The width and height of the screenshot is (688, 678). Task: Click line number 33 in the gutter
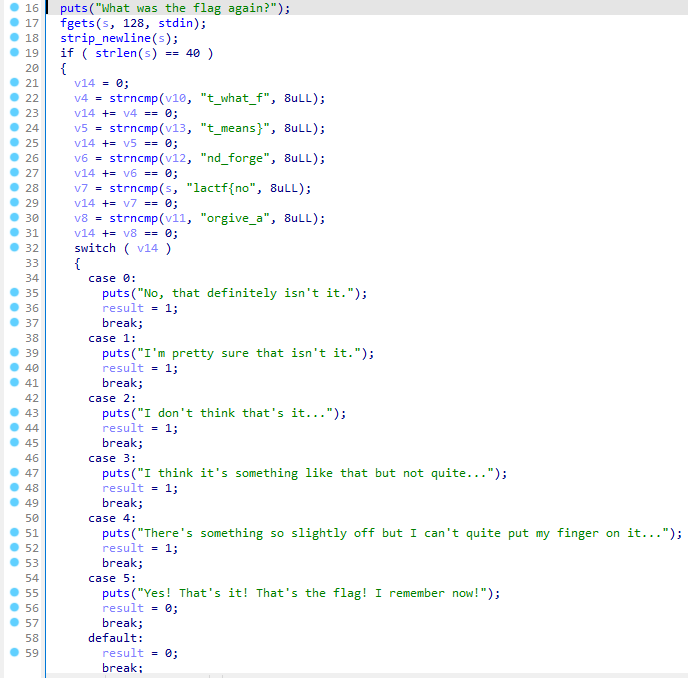[x=32, y=263]
